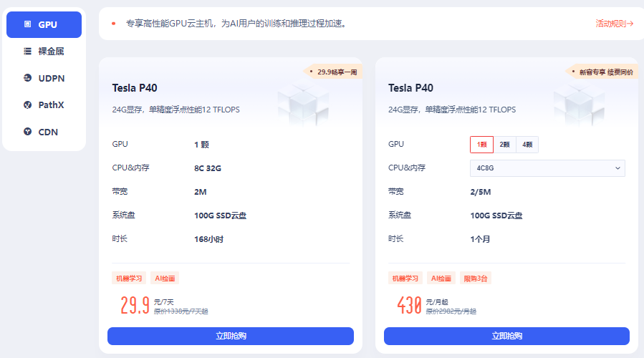Click the 2/5M bandwidth value
The image size is (644, 358).
coord(480,192)
